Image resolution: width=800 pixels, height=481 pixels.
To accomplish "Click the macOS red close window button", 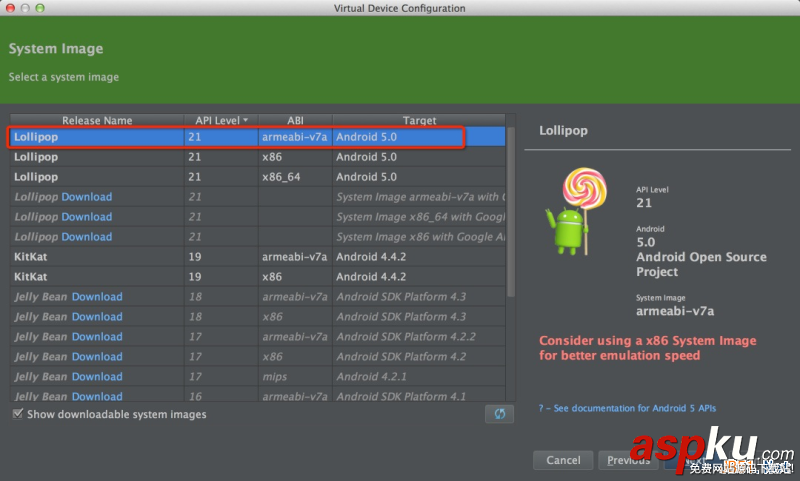I will [x=10, y=8].
